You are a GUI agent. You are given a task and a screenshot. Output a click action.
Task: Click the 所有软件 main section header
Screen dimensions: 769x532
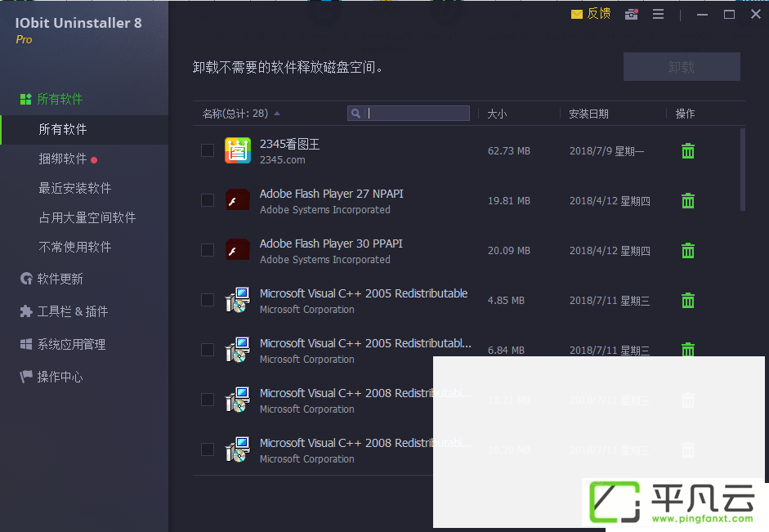coord(60,99)
